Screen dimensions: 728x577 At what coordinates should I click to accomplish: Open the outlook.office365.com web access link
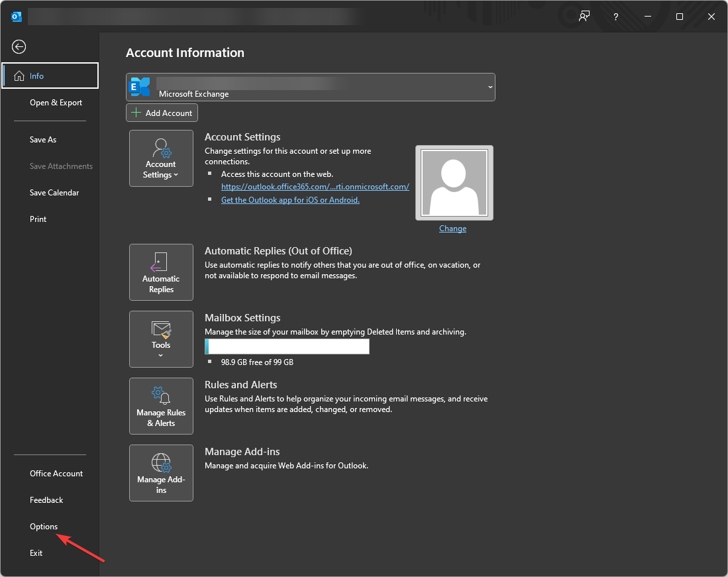point(315,186)
